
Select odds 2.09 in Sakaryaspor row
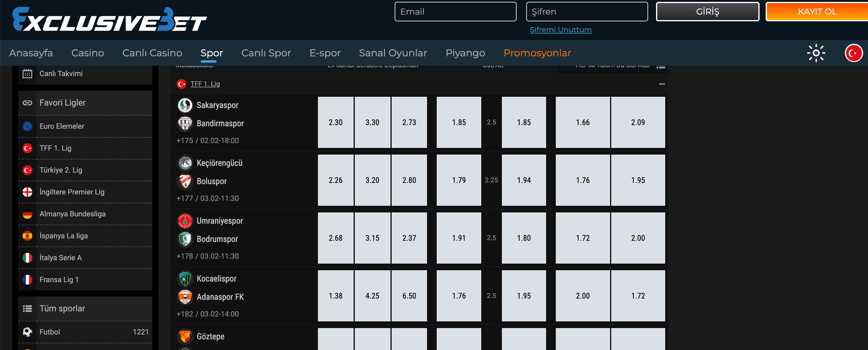coord(638,122)
